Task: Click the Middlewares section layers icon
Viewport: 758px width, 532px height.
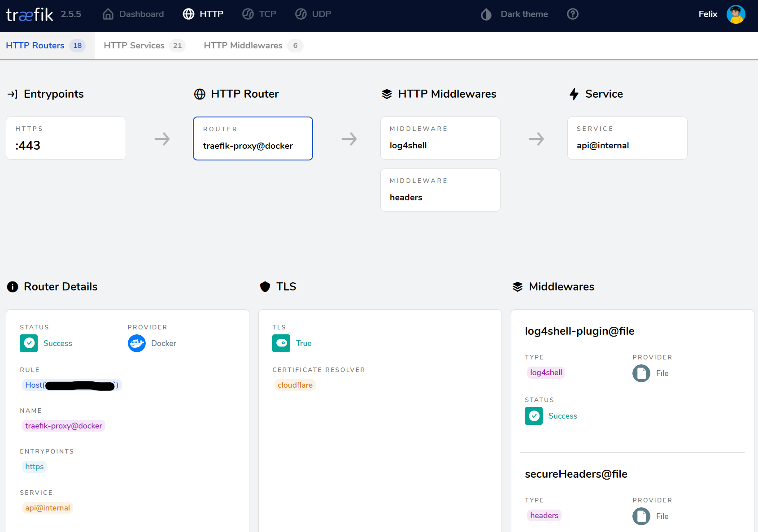Action: click(518, 287)
